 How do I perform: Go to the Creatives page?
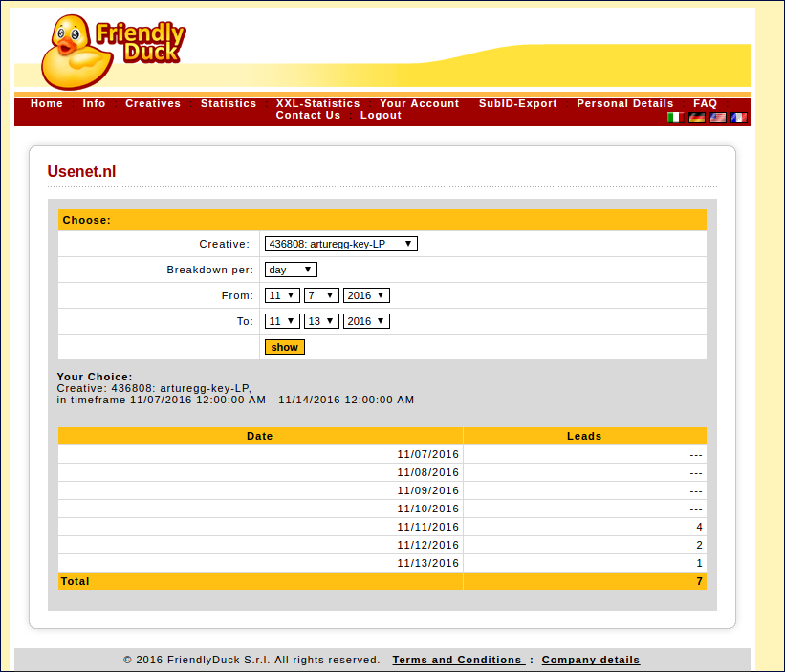click(x=153, y=103)
